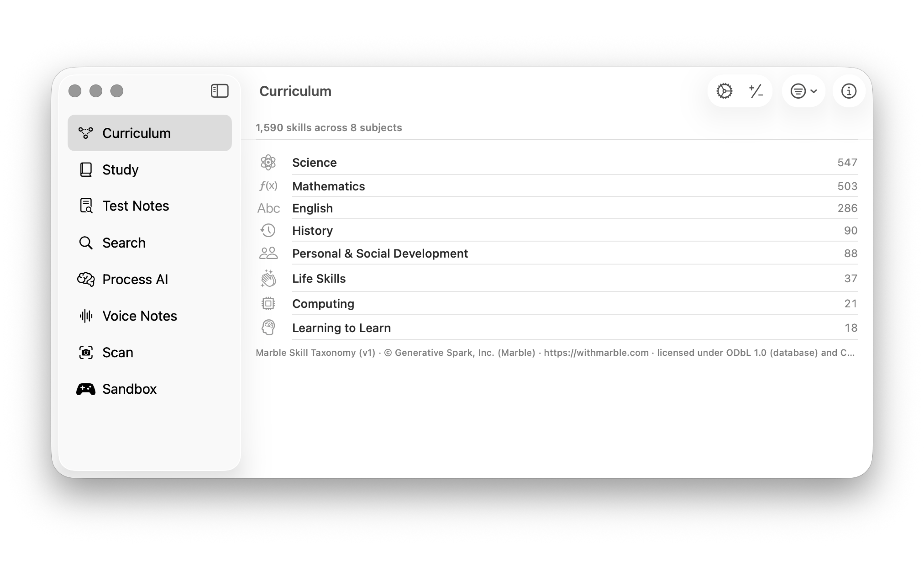Click the Curriculum title in the header

pos(295,91)
